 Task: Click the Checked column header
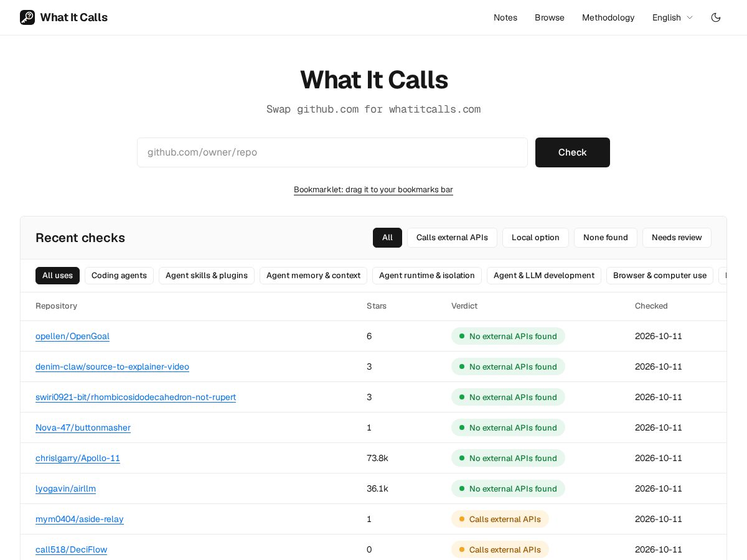651,306
